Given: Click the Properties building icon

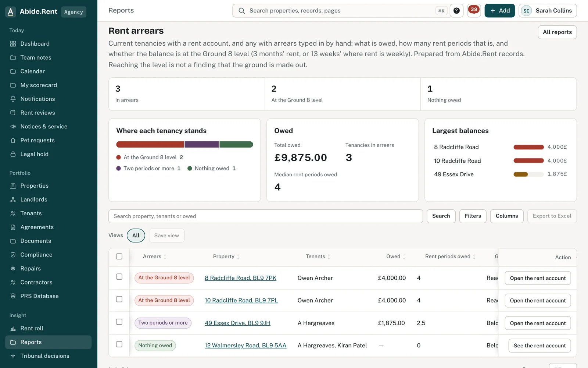Looking at the screenshot, I should [13, 186].
